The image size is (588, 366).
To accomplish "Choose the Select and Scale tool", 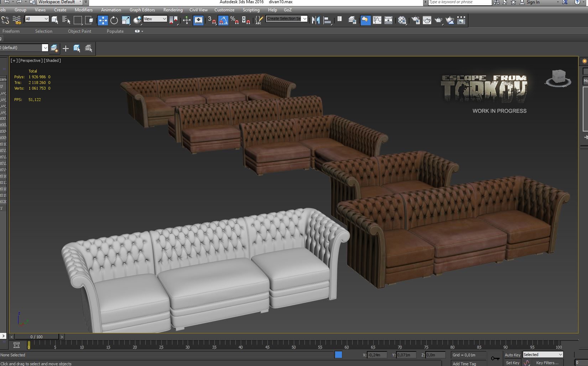I will click(x=126, y=20).
